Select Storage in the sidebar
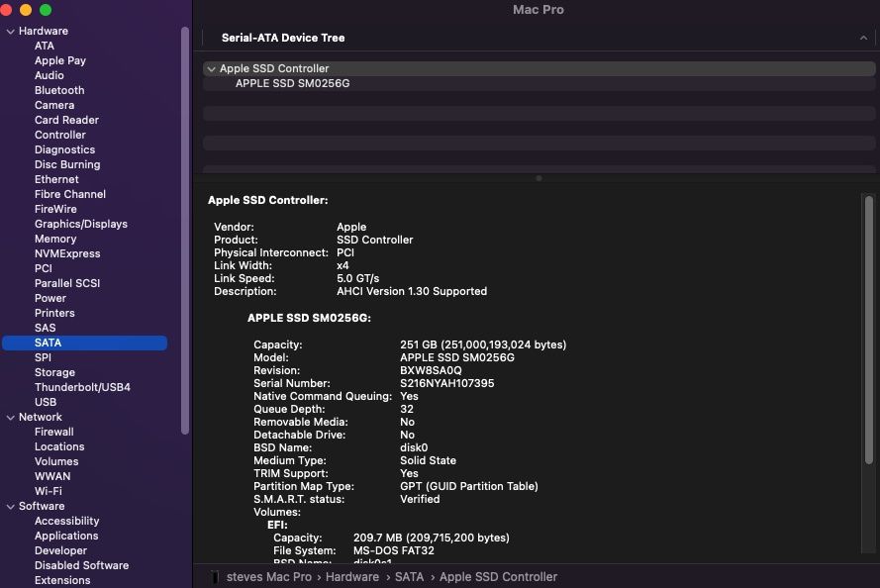 coord(54,372)
